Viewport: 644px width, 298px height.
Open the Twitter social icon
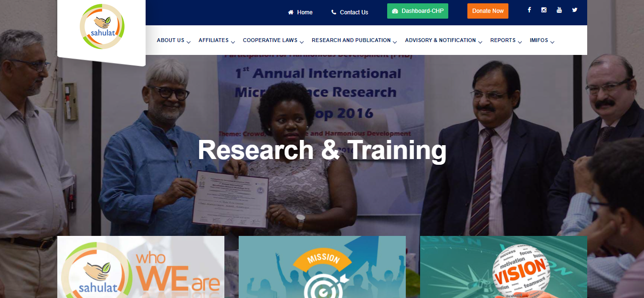coord(575,10)
